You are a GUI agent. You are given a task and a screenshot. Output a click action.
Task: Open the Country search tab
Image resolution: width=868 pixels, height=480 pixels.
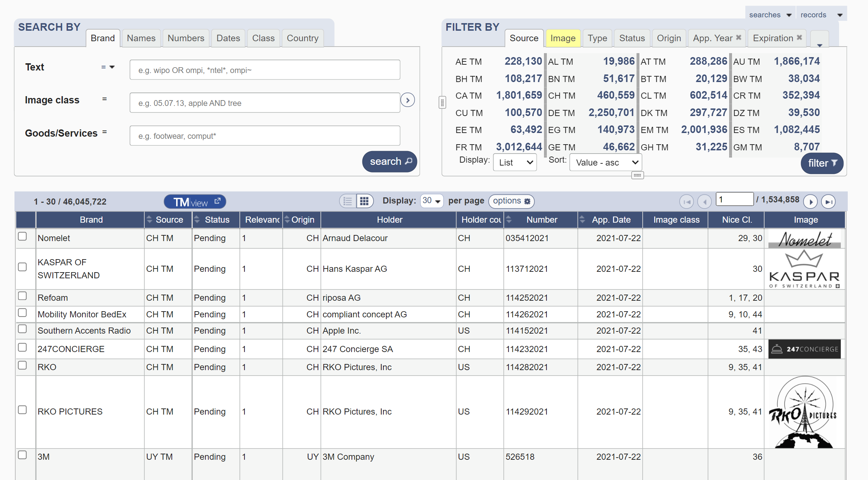[303, 38]
